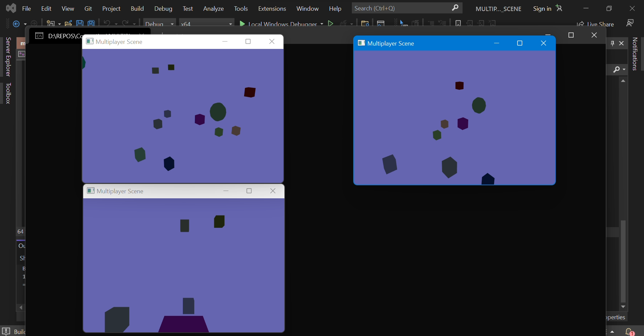Toggle a bookmark on current line

point(459,23)
